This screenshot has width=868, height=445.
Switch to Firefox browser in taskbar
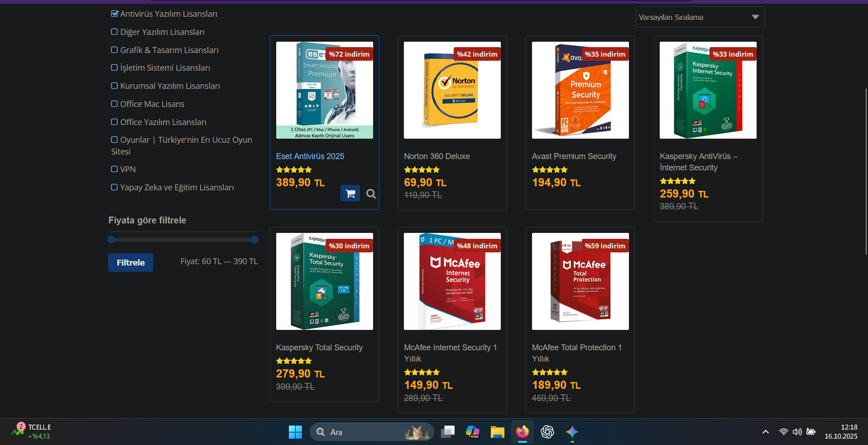click(x=522, y=432)
